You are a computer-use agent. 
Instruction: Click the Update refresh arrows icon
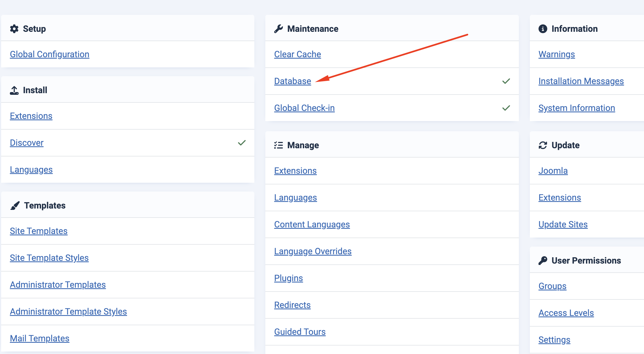[x=543, y=145]
